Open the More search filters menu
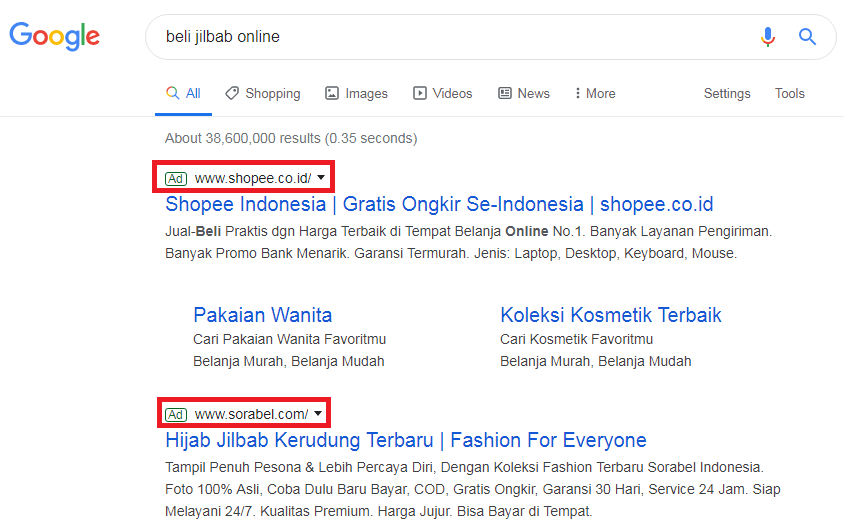Screen dimensions: 844x526 (x=594, y=93)
